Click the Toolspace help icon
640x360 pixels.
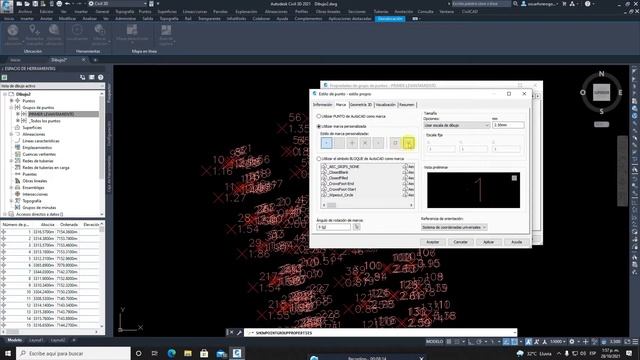pyautogui.click(x=100, y=77)
